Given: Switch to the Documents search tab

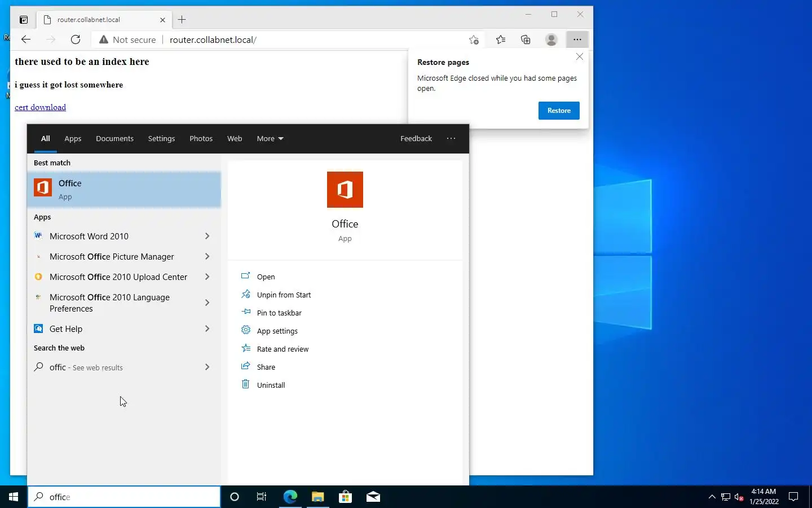Looking at the screenshot, I should [114, 138].
